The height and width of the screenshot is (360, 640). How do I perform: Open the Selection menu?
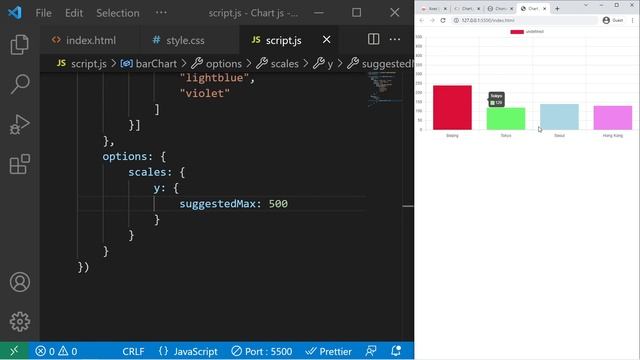tap(118, 13)
